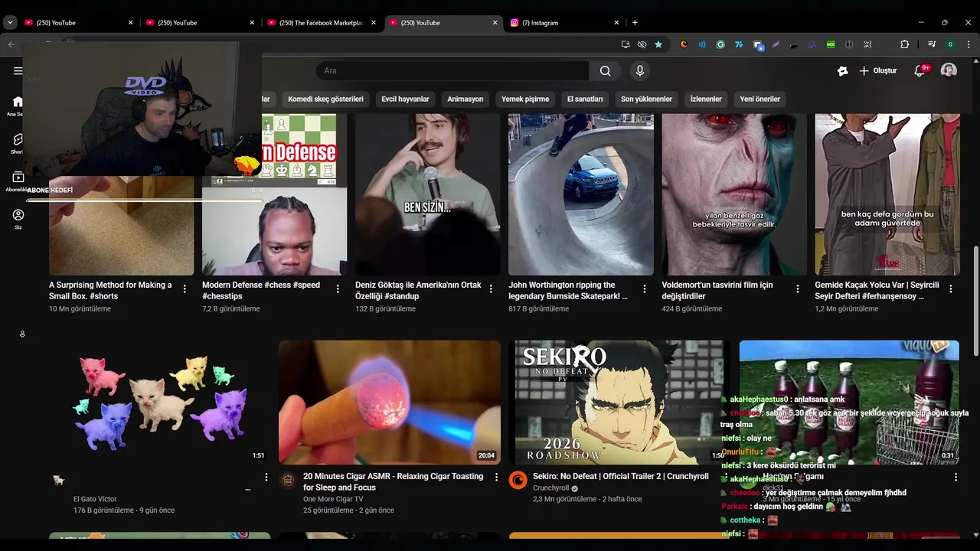Open a new browser tab

pyautogui.click(x=635, y=22)
